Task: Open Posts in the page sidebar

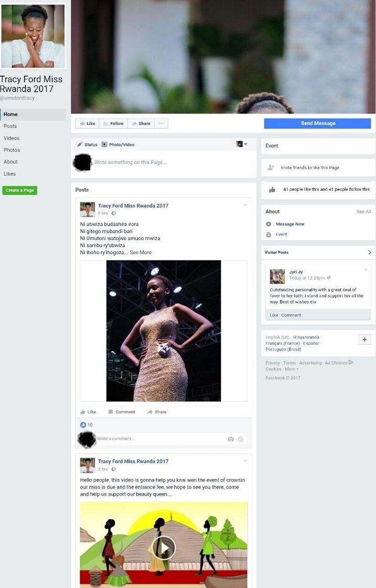Action: [x=10, y=126]
